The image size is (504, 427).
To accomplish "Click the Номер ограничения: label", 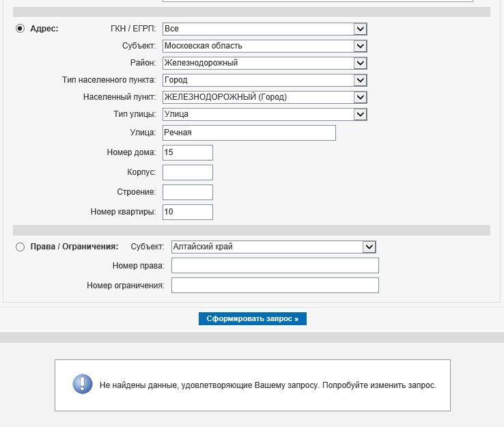I will pos(126,286).
